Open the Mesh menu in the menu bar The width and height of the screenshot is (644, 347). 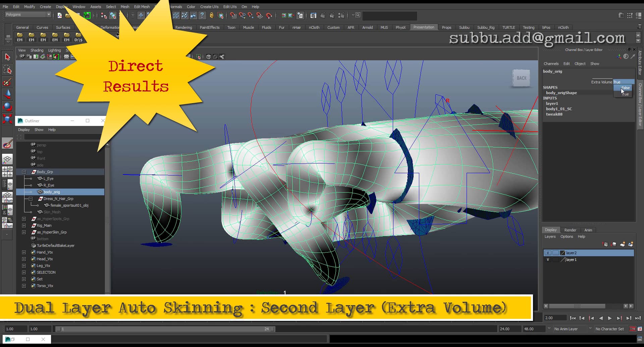pyautogui.click(x=125, y=6)
